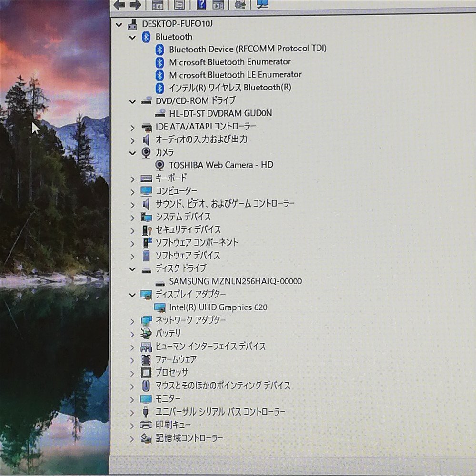Click the コンピューター monitor icon
476x476 pixels.
tap(146, 191)
